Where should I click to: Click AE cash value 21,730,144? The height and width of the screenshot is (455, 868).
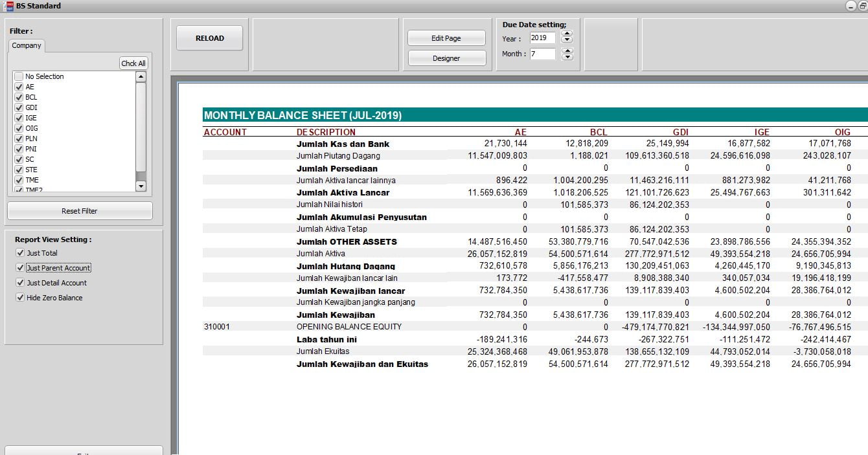pos(505,144)
